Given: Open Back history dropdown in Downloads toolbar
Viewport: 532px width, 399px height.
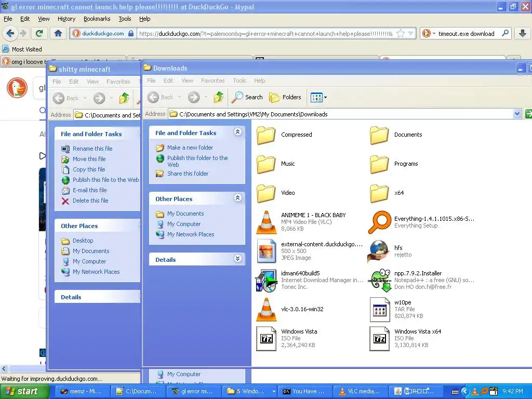Looking at the screenshot, I should [179, 97].
